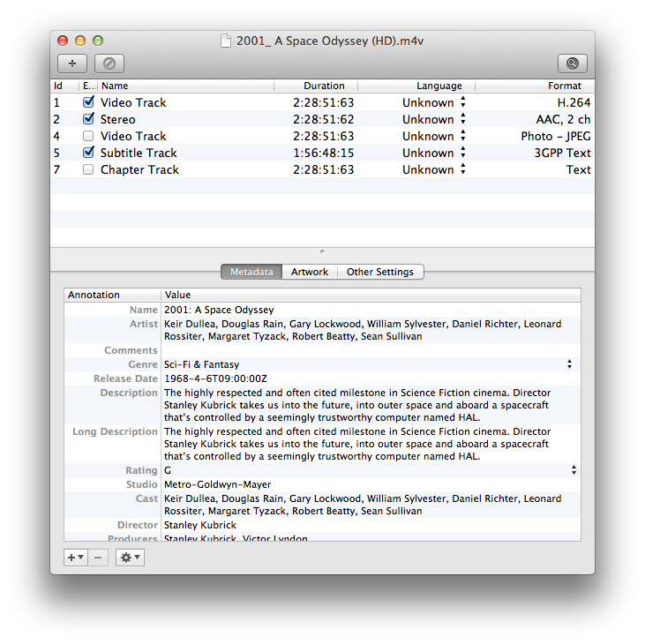This screenshot has width=645, height=644.
Task: Edit the Studio value Metro-Goldwyn-Mayer
Action: 217,484
